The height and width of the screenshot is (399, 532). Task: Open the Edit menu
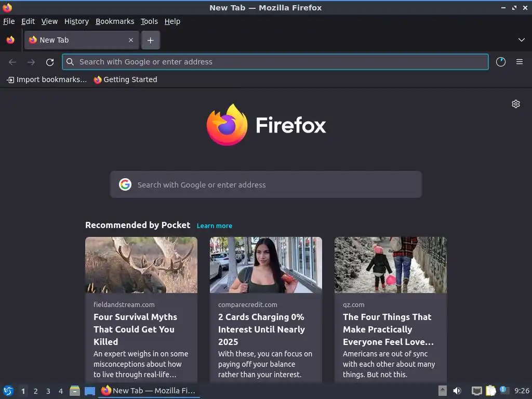(28, 21)
